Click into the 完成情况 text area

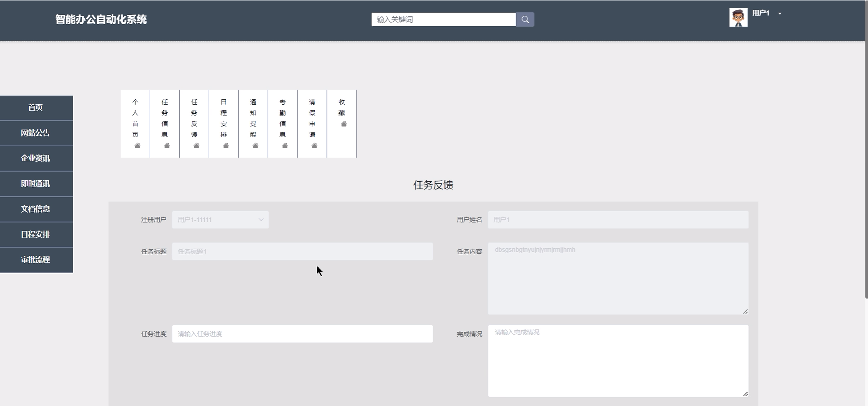pos(618,361)
